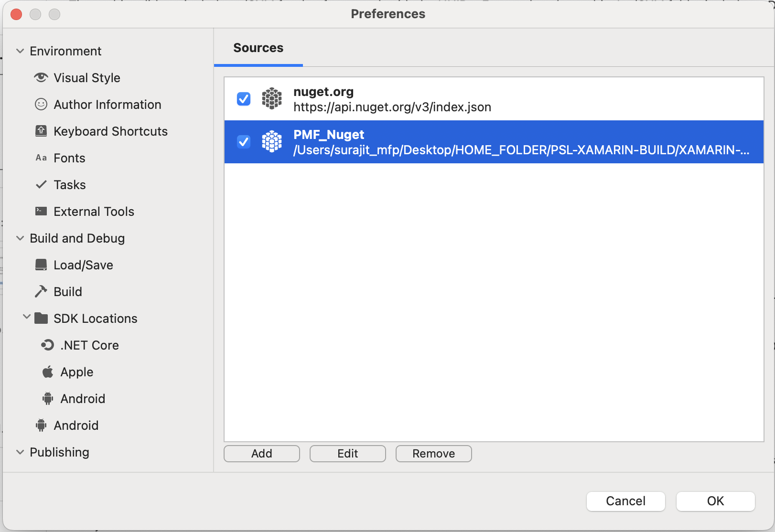The width and height of the screenshot is (775, 532).
Task: Click the External Tools terminal icon
Action: click(41, 211)
